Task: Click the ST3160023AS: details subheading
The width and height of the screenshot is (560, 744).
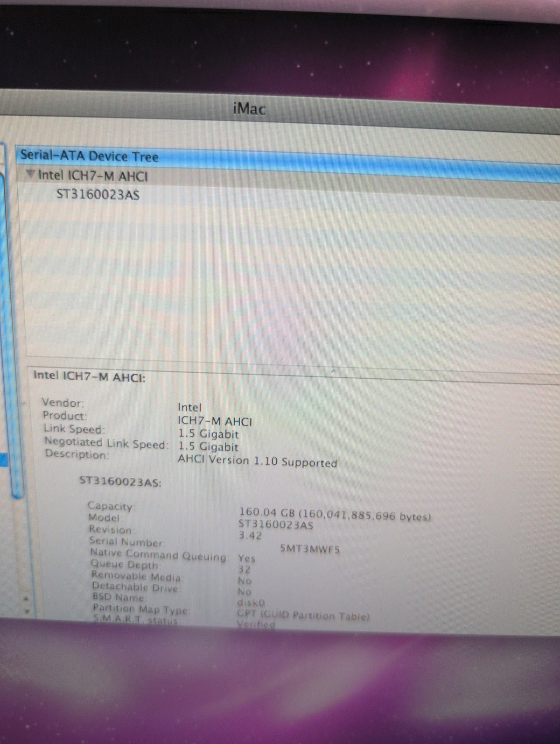Action: tap(120, 482)
